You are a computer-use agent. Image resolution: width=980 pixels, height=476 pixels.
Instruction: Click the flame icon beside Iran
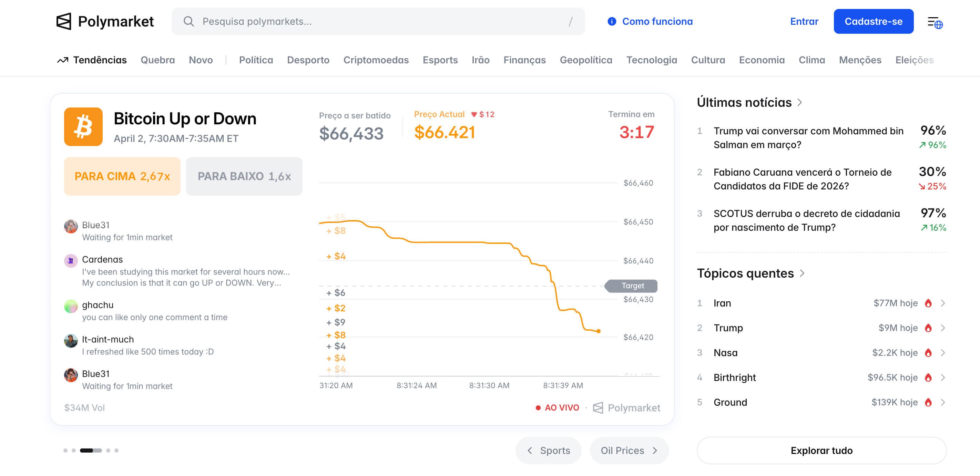pos(928,303)
